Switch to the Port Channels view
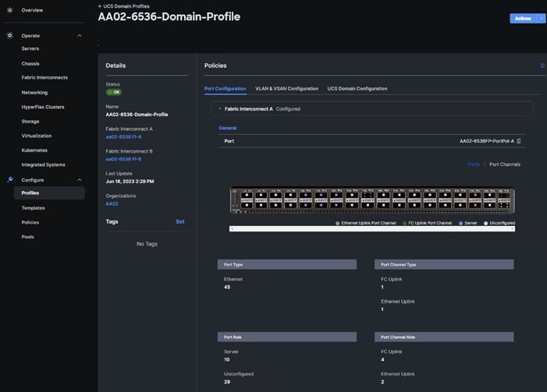The width and height of the screenshot is (547, 392). (505, 164)
